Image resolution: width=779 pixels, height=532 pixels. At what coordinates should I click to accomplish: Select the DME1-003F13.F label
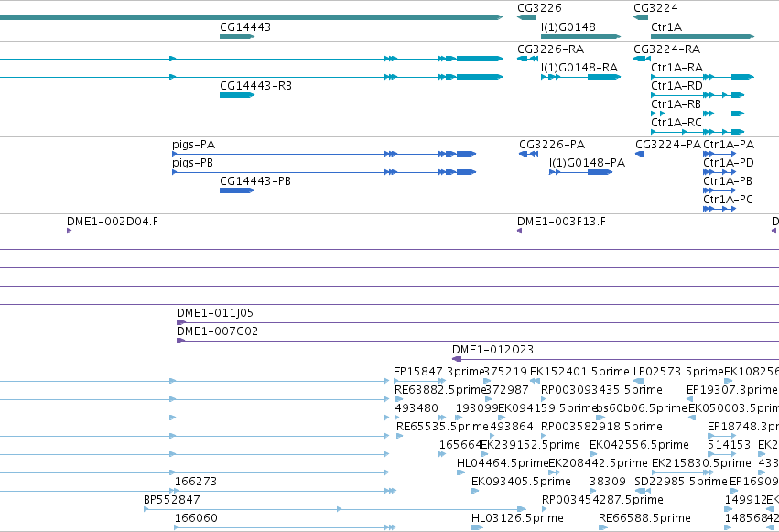[x=561, y=222]
